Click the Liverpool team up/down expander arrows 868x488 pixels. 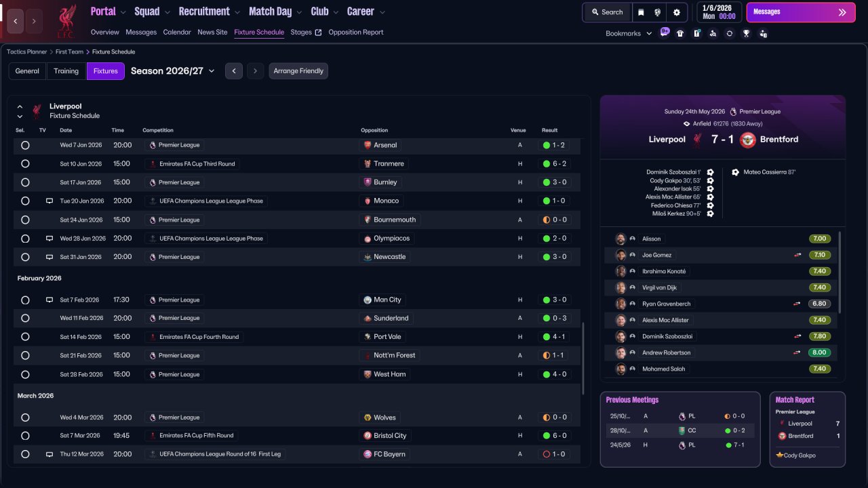tap(20, 111)
